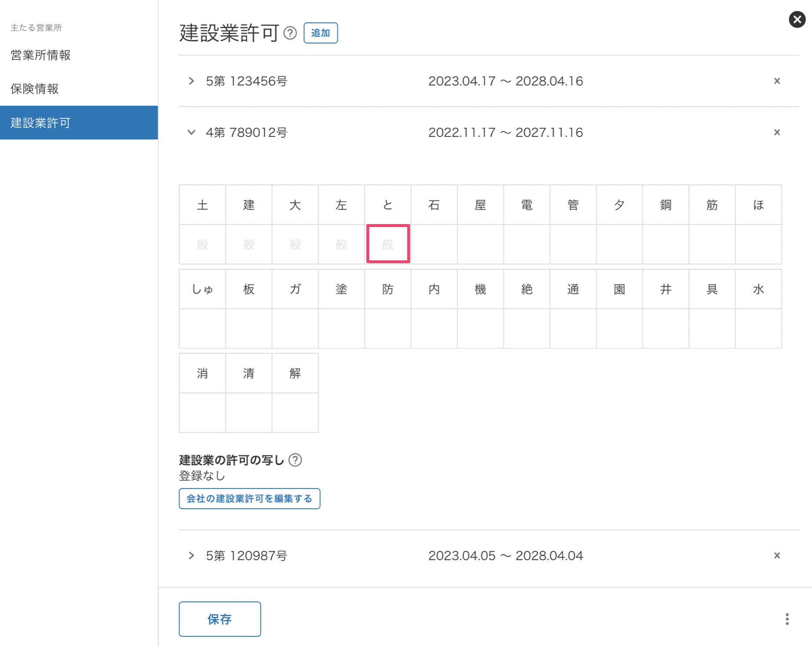
Task: Toggle the permit cell under 土
Action: (203, 244)
